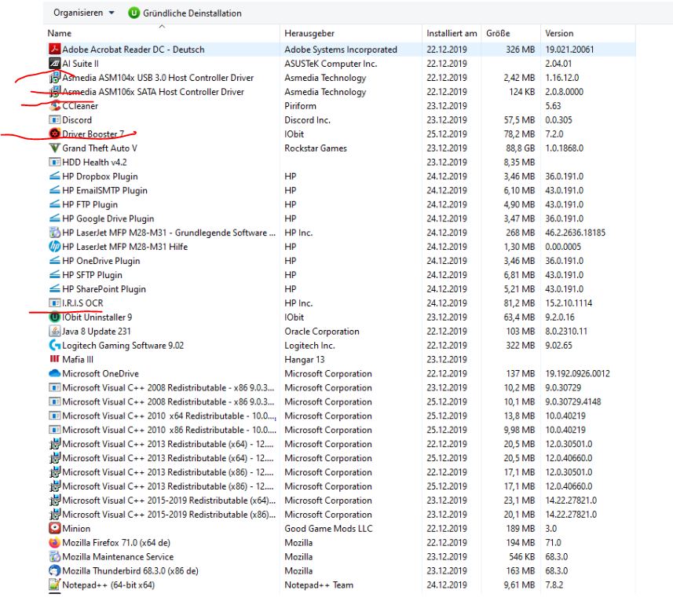The image size is (673, 616).
Task: Click the 189 MB size of Minion
Action: tap(520, 528)
